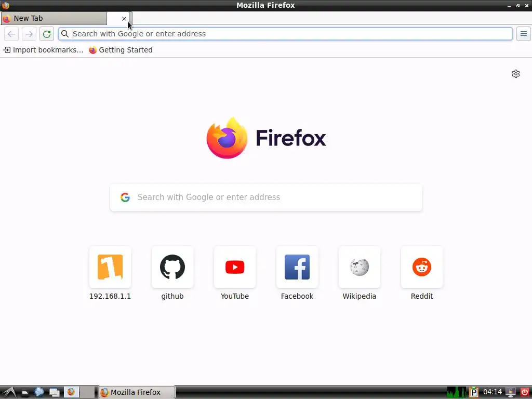The image size is (532, 399).
Task: Open the 192.168.1.1 shortcut tile
Action: click(x=110, y=267)
